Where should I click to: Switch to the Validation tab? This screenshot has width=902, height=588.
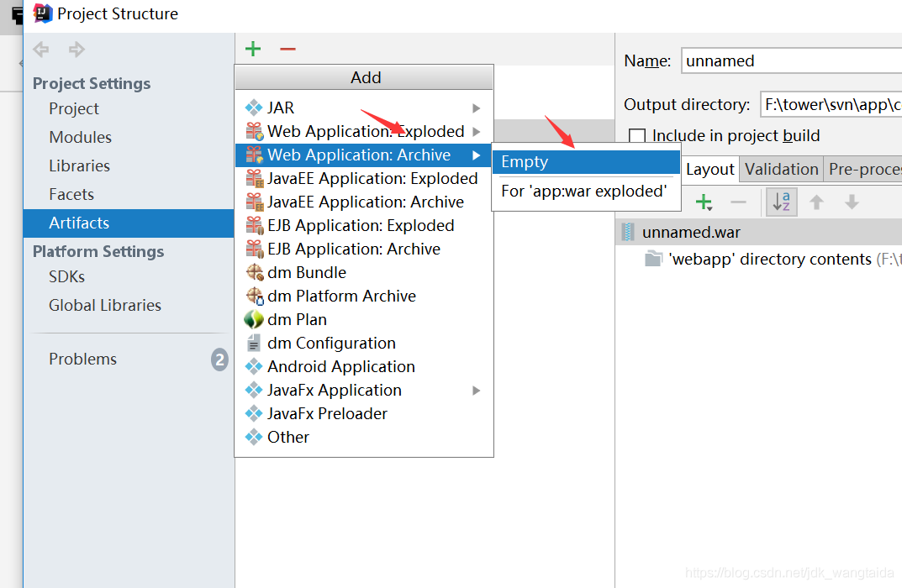click(781, 169)
